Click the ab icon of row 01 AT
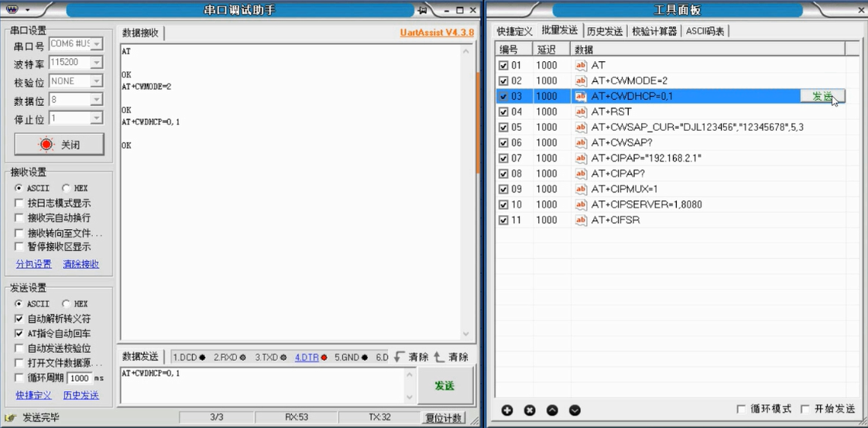The image size is (868, 428). pyautogui.click(x=581, y=65)
